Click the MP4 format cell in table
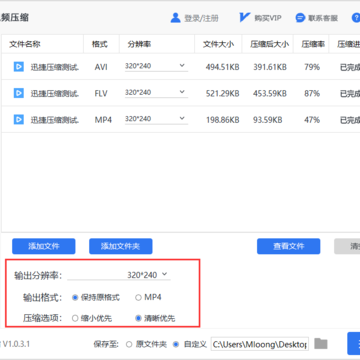Screen dimensions: 360x360 click(x=103, y=120)
